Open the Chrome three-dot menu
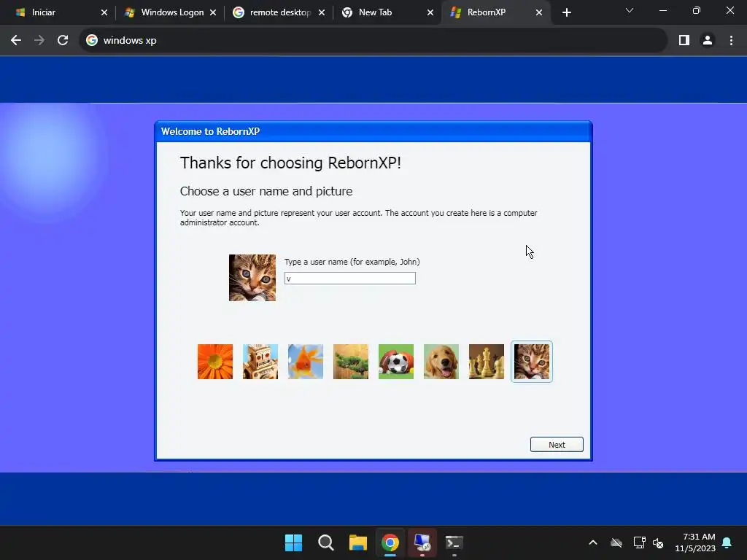 pos(731,41)
